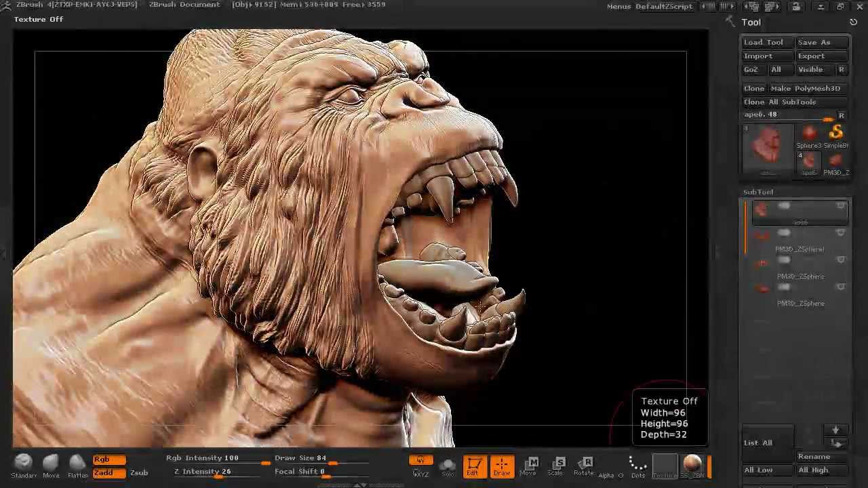Expand the SubTool list downward arrow
Screen dimensions: 868x488
click(836, 428)
